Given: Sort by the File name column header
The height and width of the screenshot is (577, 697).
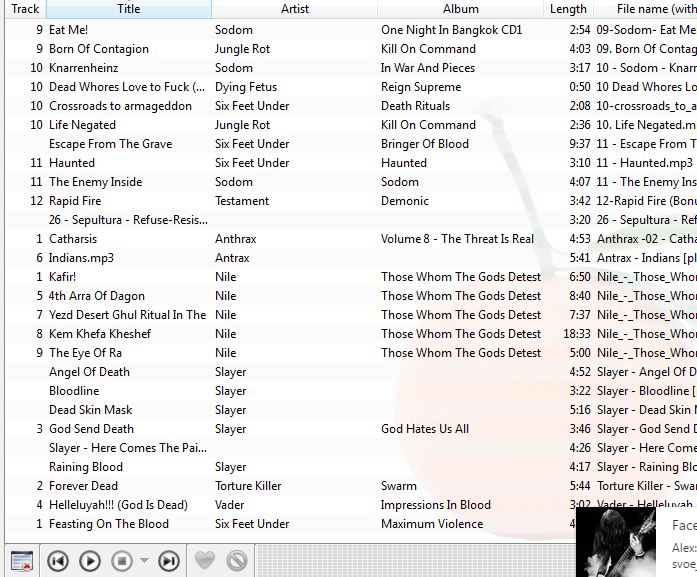Looking at the screenshot, I should coord(645,9).
